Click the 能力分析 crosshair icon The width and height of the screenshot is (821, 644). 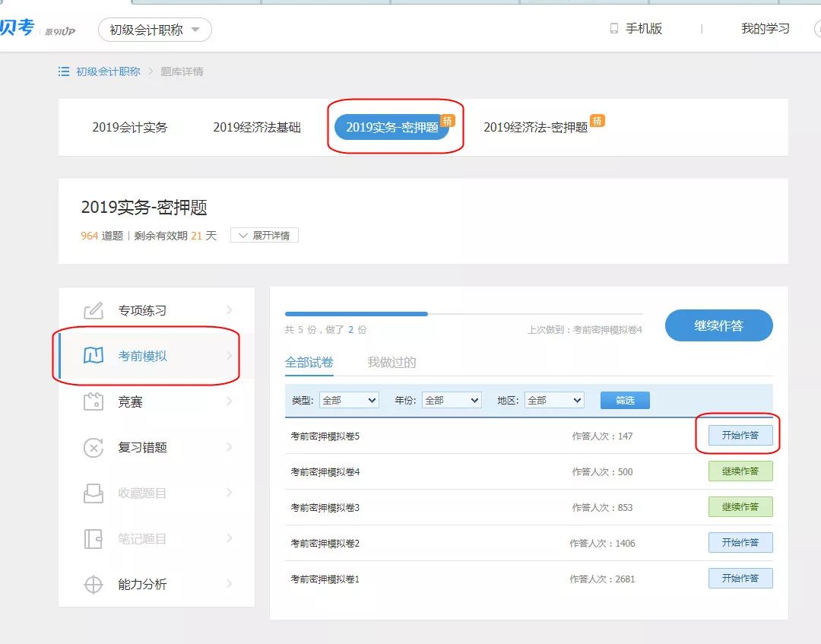[94, 584]
